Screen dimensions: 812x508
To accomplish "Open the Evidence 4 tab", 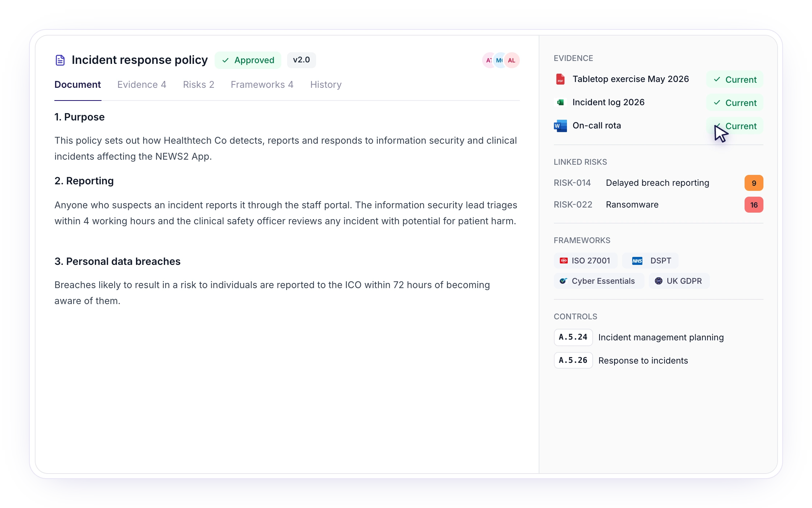I will 142,85.
